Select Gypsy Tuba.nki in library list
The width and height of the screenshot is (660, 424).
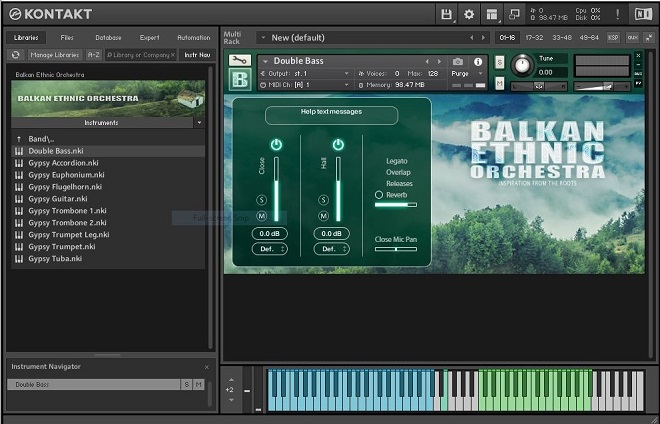[x=108, y=259]
